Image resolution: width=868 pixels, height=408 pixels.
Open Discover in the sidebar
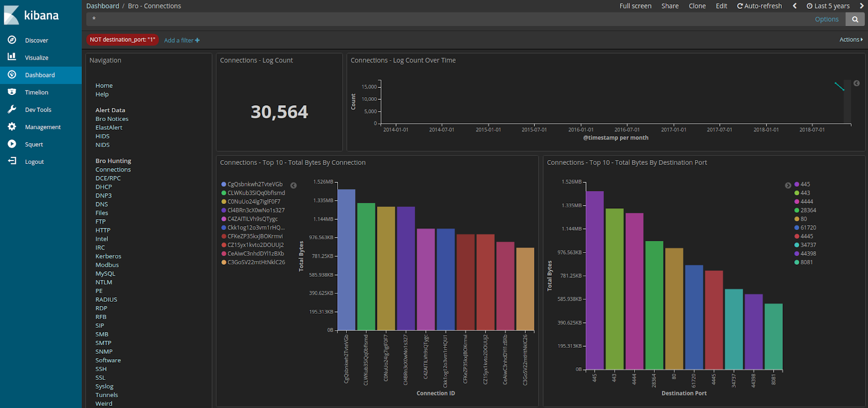pyautogui.click(x=36, y=40)
